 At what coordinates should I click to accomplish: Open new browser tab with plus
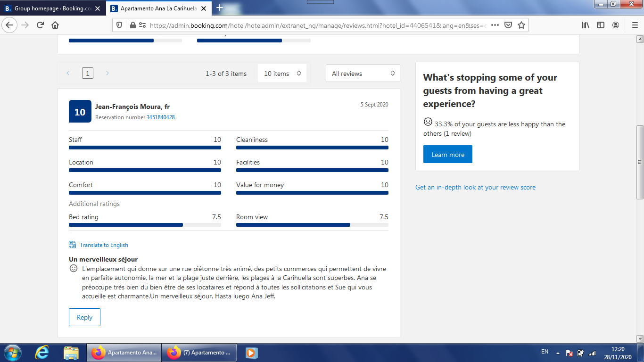[x=219, y=8]
